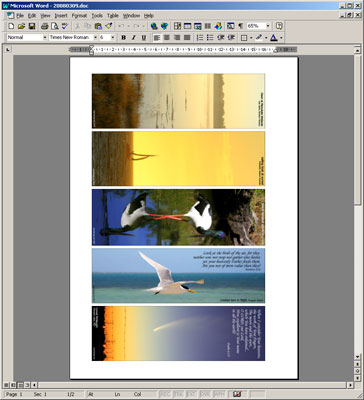Switch to Outline view button

tap(27, 385)
